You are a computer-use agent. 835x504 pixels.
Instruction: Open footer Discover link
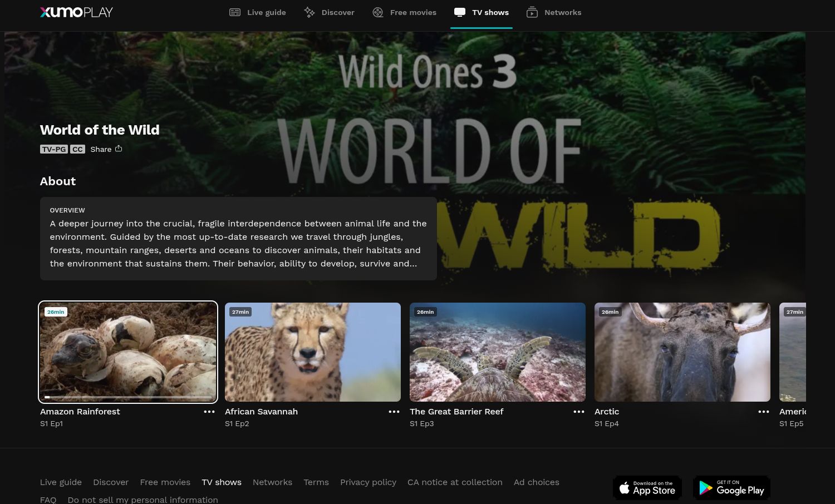click(x=111, y=482)
